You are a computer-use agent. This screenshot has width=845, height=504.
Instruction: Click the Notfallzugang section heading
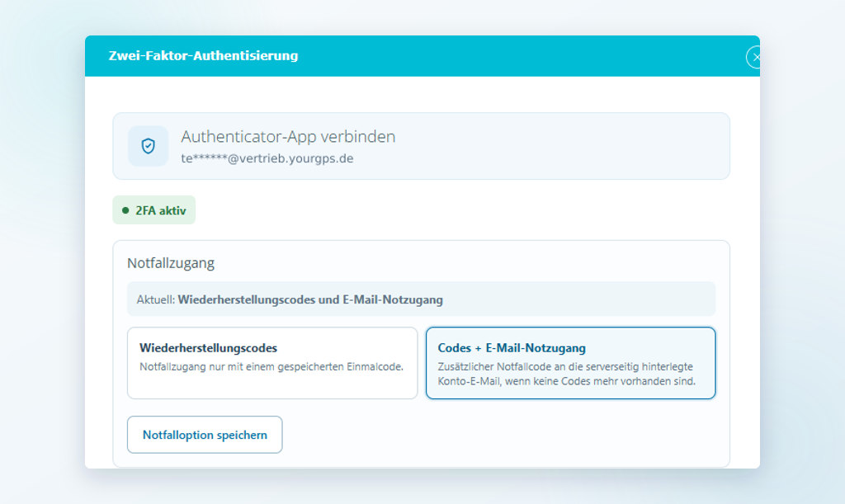171,263
